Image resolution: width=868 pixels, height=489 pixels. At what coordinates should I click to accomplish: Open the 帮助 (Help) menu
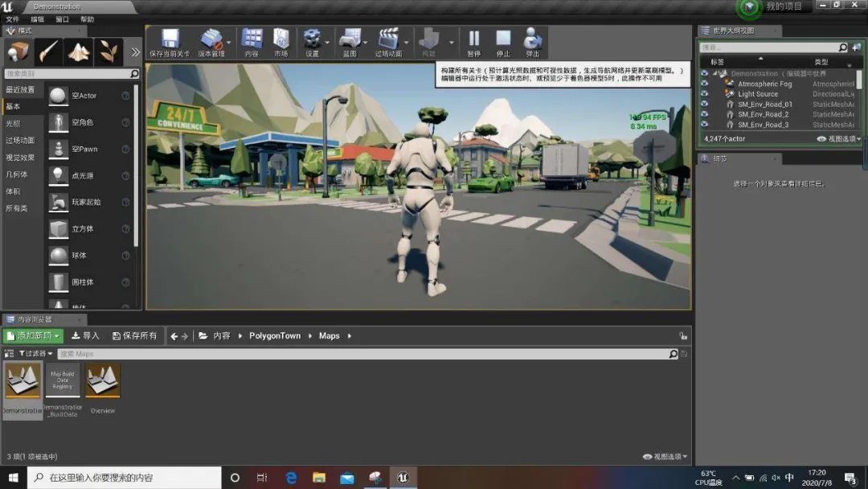[x=87, y=19]
